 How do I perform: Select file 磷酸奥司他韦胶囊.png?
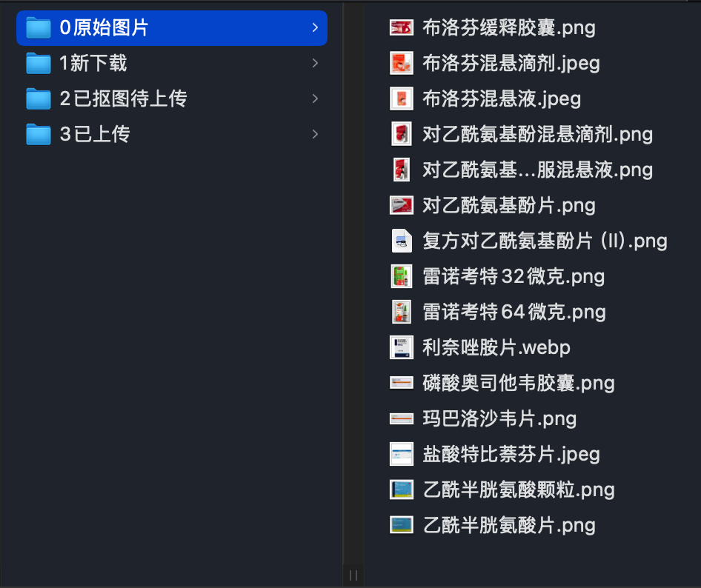(x=519, y=383)
